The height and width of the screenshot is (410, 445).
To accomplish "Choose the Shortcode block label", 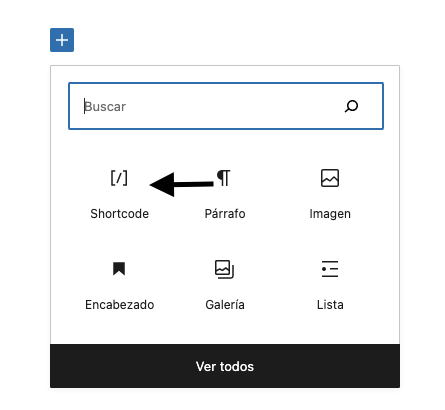I will click(x=120, y=214).
